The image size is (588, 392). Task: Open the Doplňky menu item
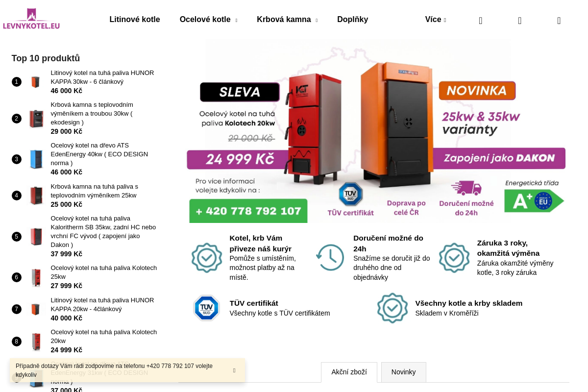tap(353, 20)
